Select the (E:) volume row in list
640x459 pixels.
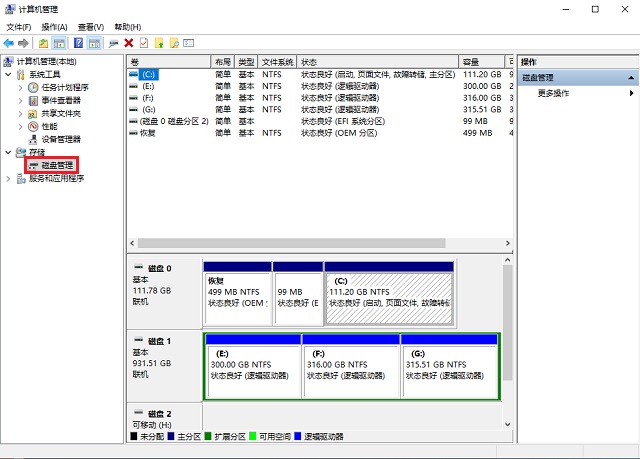click(148, 86)
